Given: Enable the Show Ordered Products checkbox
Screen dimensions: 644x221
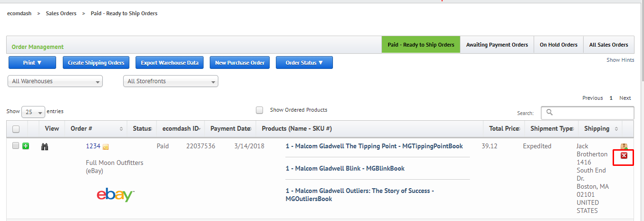Looking at the screenshot, I should [x=259, y=110].
